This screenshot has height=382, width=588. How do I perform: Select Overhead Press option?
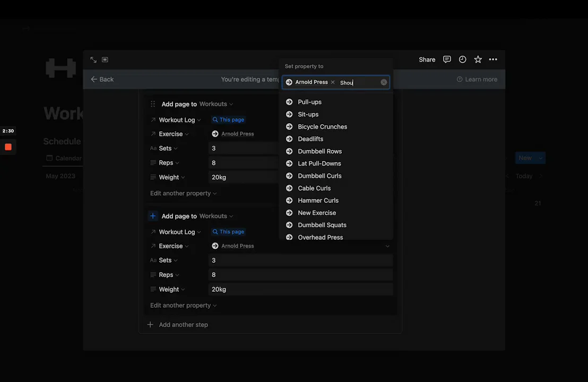[335, 237]
